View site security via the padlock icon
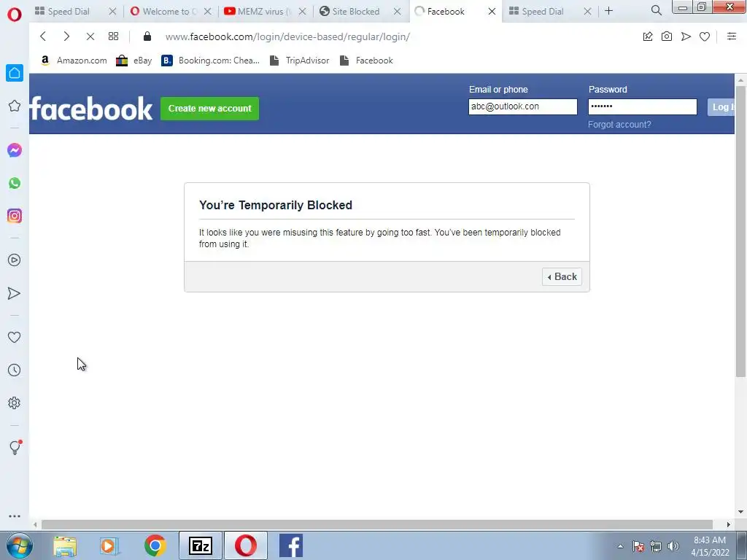Viewport: 747px width, 560px height. (147, 36)
